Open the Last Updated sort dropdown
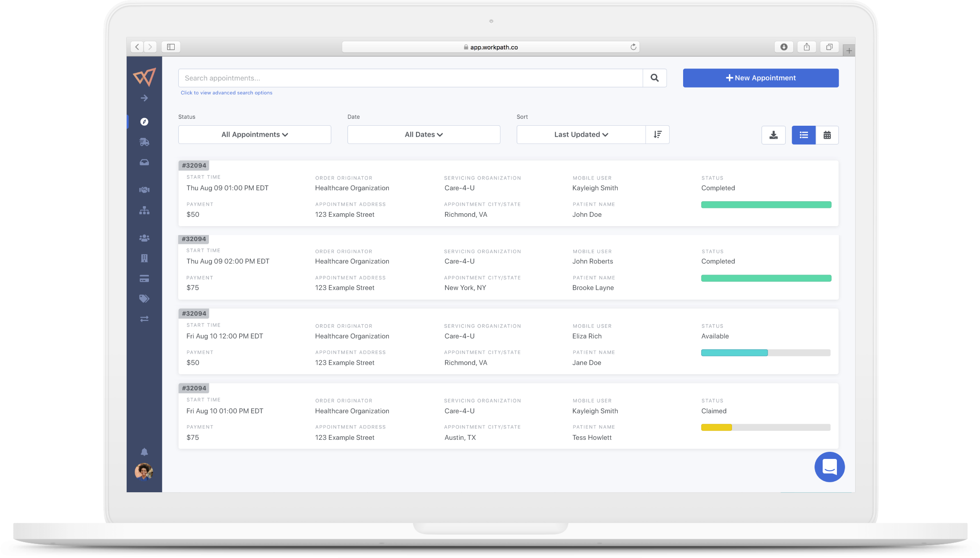The width and height of the screenshot is (980, 558). pos(581,135)
